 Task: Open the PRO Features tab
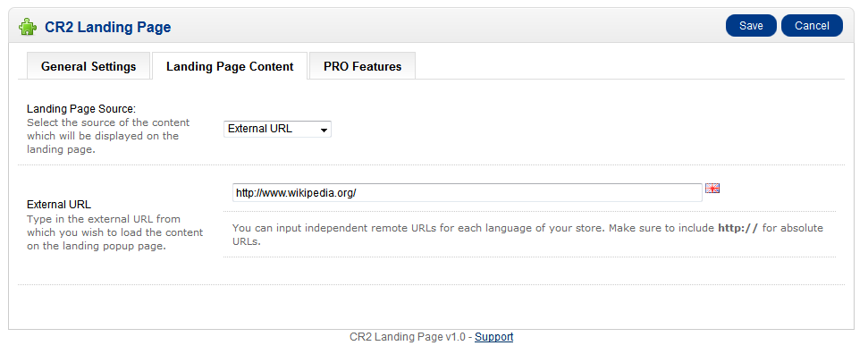363,66
